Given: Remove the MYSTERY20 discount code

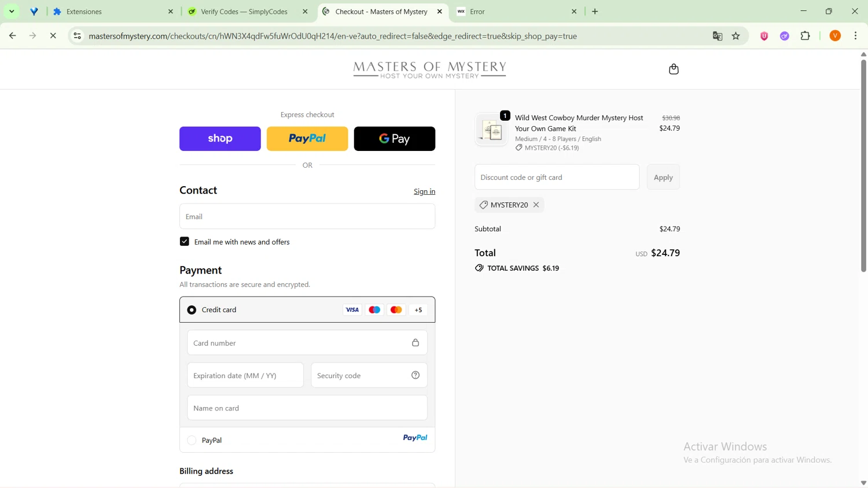Looking at the screenshot, I should 536,205.
